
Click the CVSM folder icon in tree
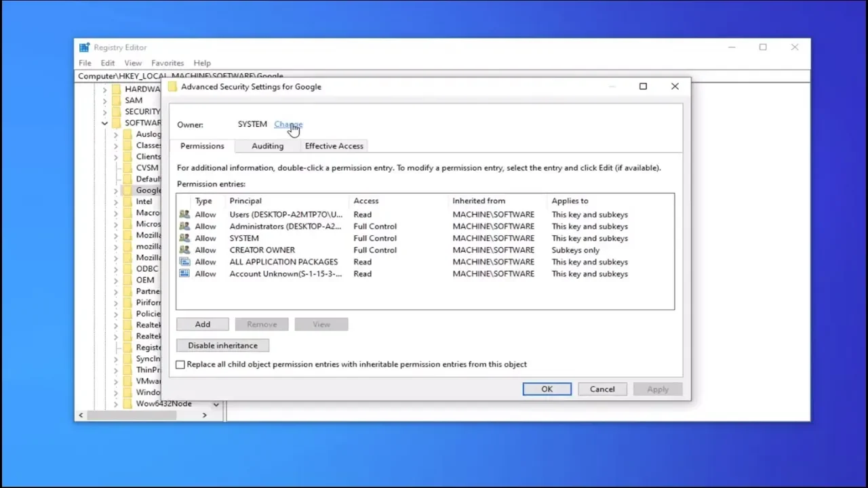point(127,168)
